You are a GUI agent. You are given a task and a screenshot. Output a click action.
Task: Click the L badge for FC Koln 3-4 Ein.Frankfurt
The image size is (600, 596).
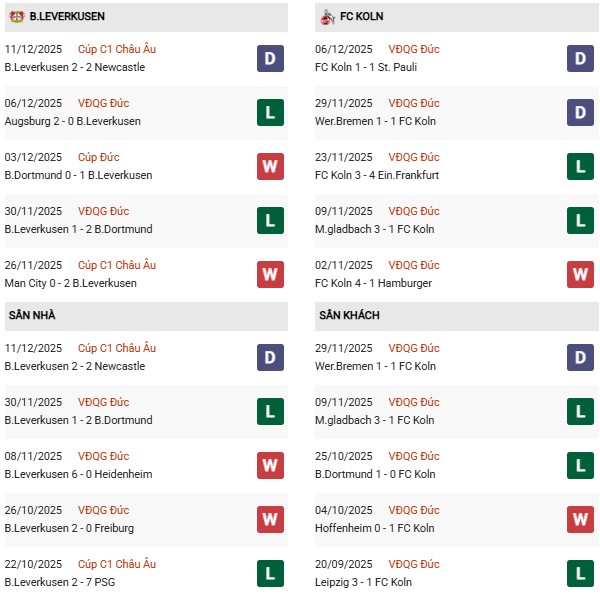click(x=580, y=167)
